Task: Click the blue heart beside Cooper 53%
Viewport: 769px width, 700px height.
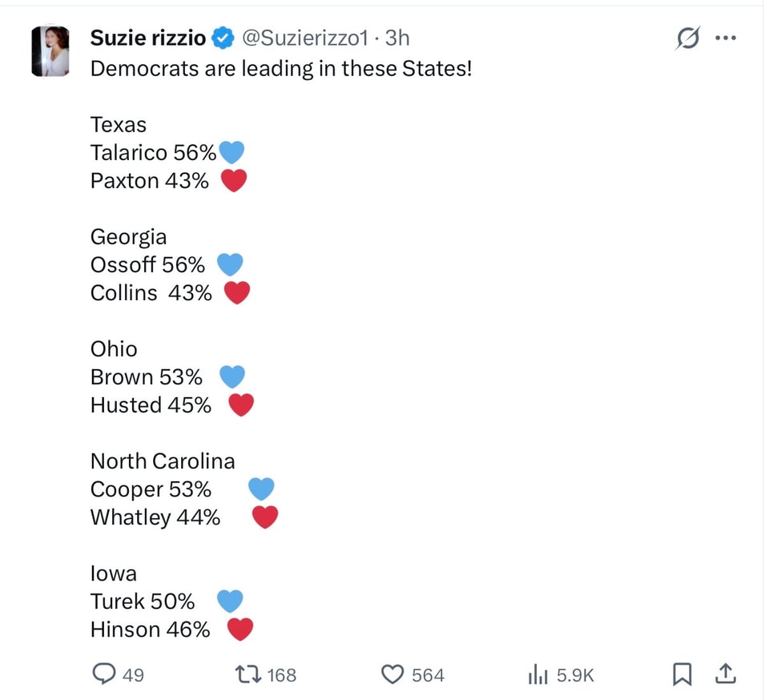Action: (261, 489)
